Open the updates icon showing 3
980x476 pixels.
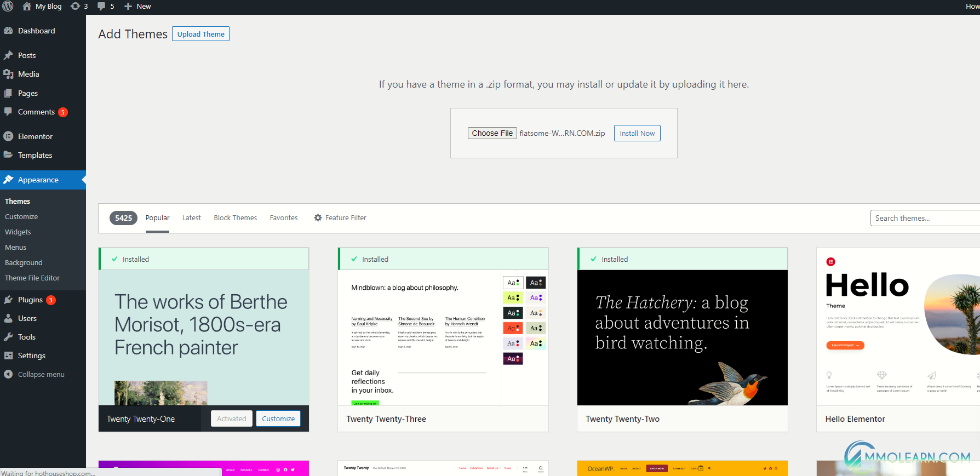pos(76,6)
